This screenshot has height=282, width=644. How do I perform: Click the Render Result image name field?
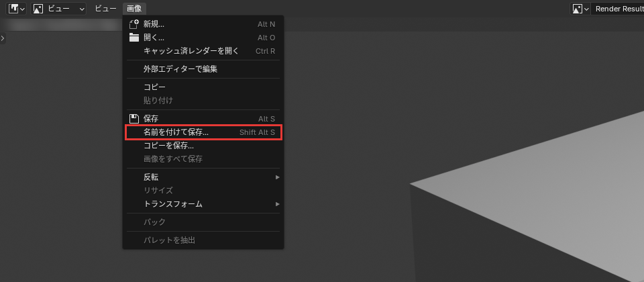click(618, 9)
